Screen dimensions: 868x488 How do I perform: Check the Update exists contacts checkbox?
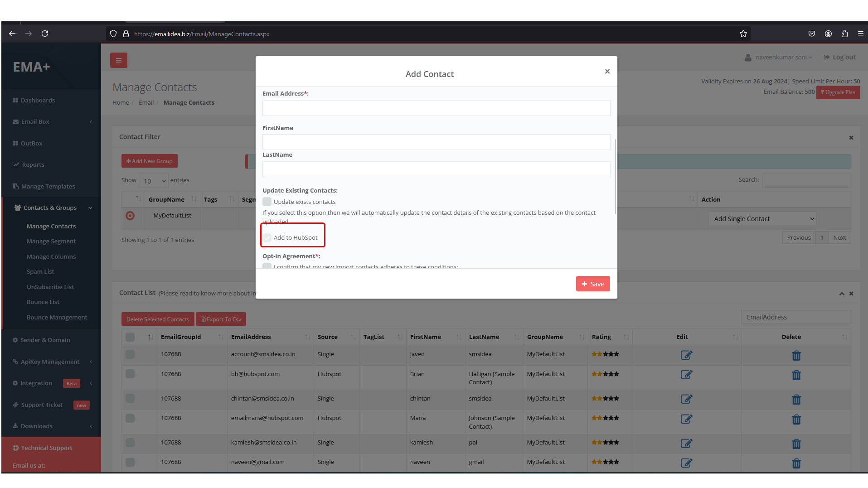pyautogui.click(x=267, y=202)
